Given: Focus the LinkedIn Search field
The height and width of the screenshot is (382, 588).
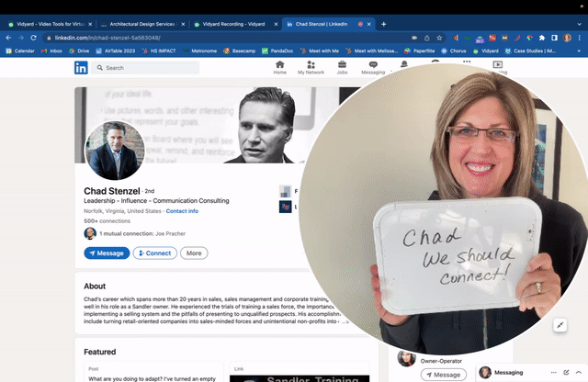Looking at the screenshot, I should 145,68.
